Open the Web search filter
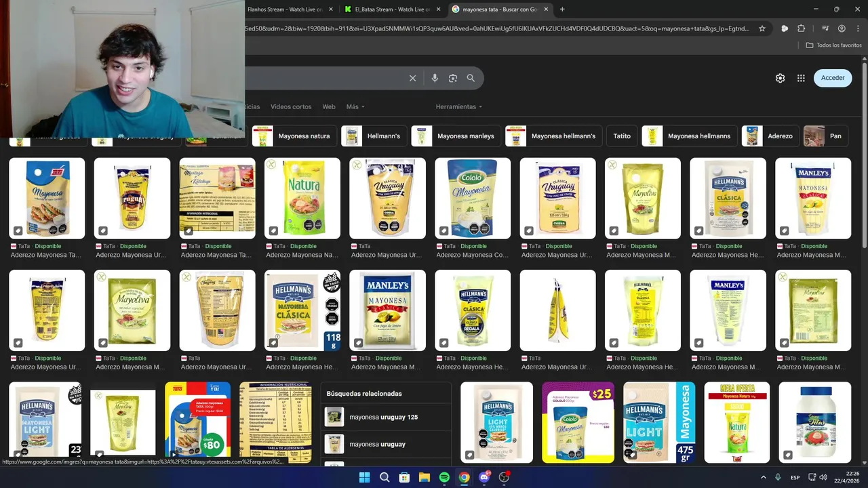 [329, 106]
